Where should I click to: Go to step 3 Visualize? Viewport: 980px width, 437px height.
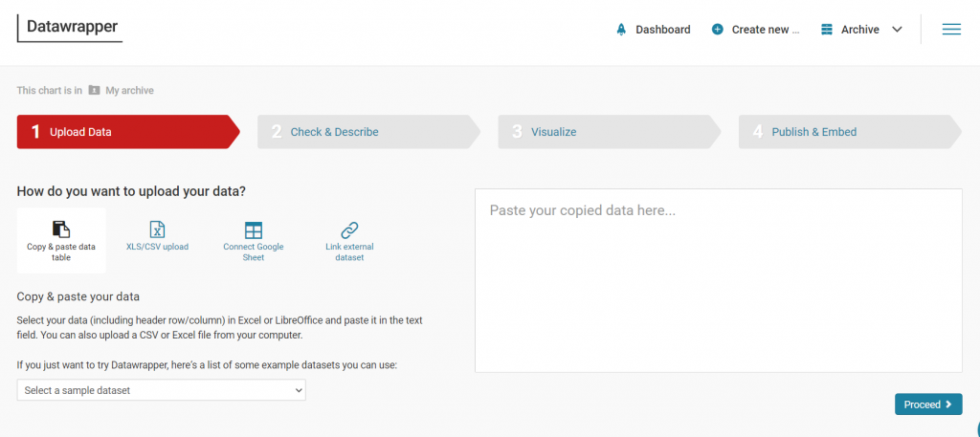(610, 132)
